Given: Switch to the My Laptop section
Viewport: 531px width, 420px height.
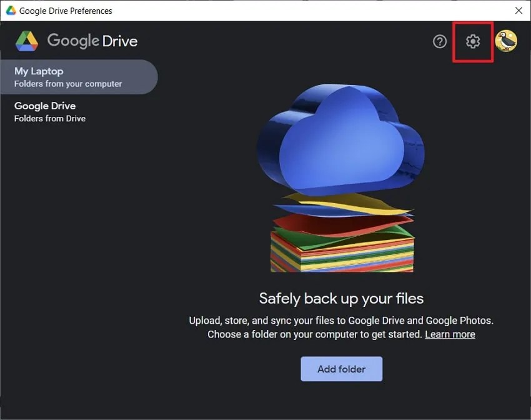Looking at the screenshot, I should click(38, 71).
